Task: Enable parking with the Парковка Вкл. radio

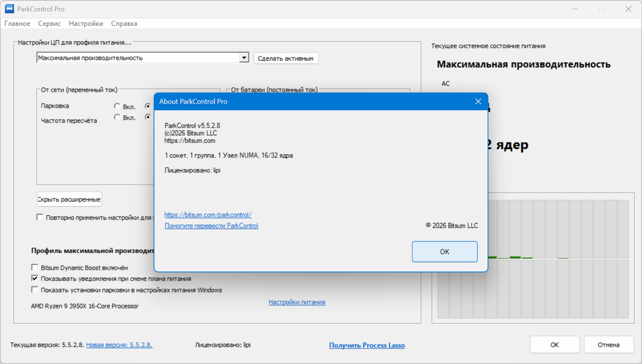Action: (117, 106)
